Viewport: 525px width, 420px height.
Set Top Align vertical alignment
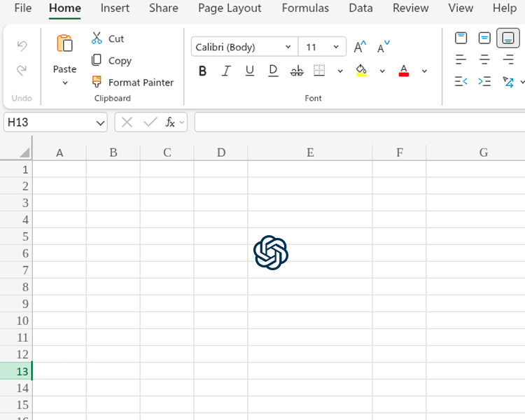[x=461, y=38]
